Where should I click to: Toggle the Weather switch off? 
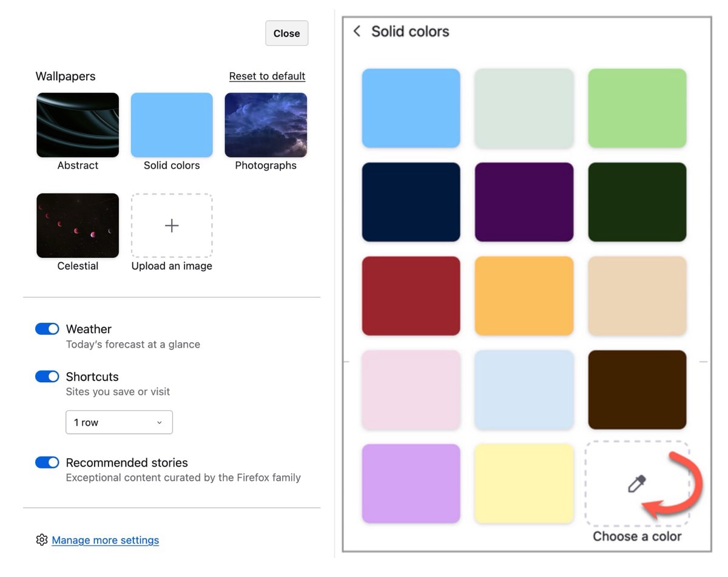point(47,329)
